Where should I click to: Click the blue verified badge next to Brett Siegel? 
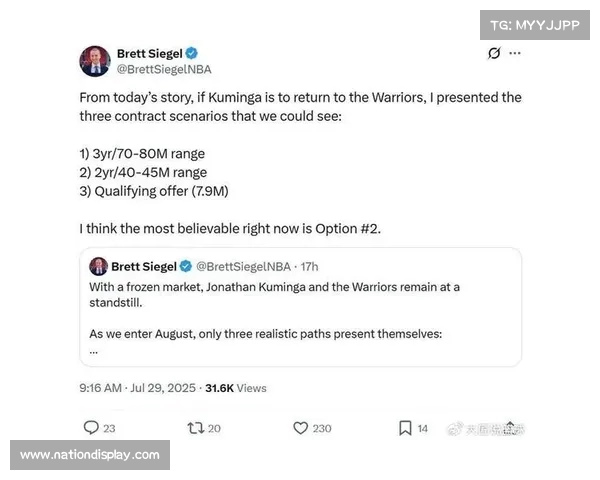click(x=191, y=53)
